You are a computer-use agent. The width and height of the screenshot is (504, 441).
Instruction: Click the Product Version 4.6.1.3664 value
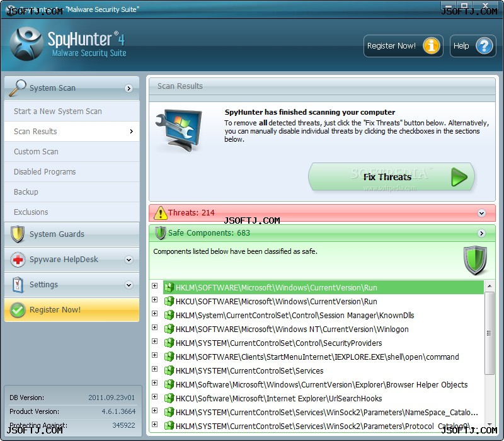pos(118,411)
